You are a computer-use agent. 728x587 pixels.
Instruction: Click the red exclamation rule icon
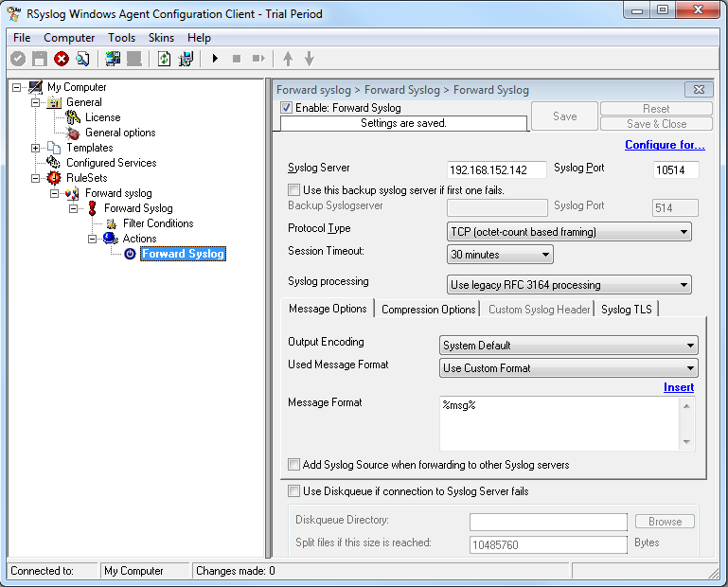coord(92,208)
